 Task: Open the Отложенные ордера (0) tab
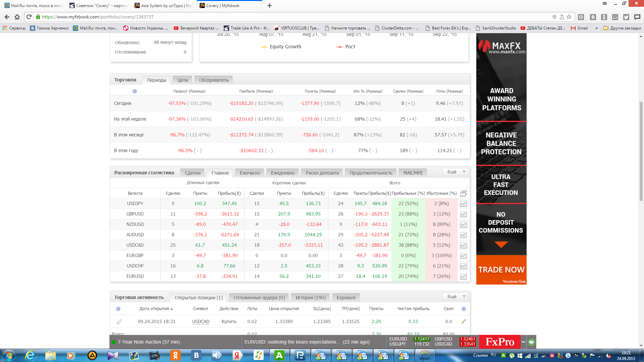259,298
